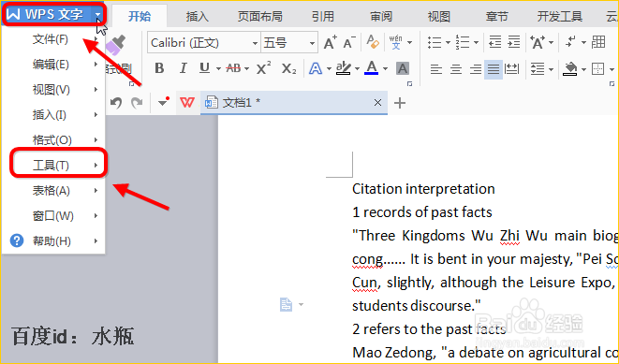This screenshot has height=364, width=619.
Task: Superscript the selected text
Action: pos(263,68)
